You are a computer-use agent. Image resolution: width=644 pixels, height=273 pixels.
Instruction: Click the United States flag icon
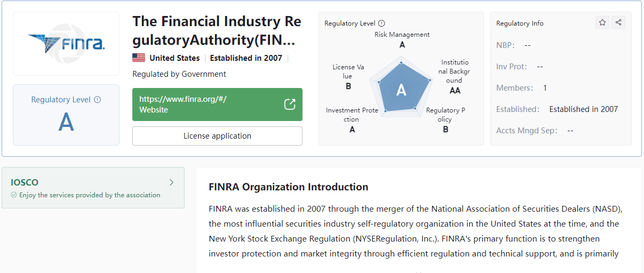(139, 58)
